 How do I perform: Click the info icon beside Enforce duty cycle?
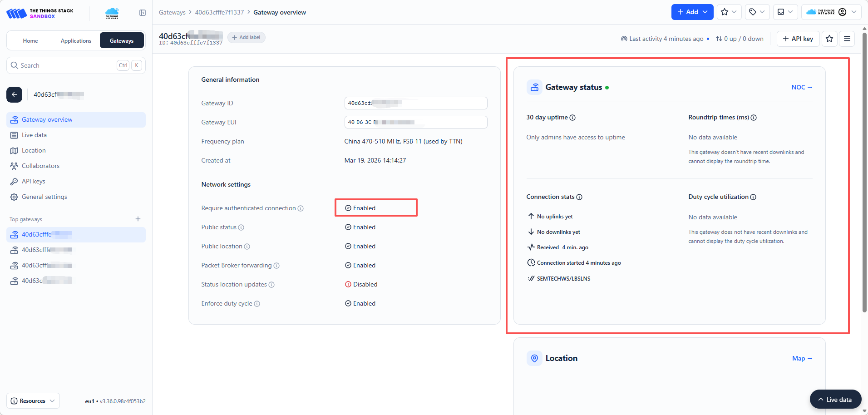pos(257,304)
